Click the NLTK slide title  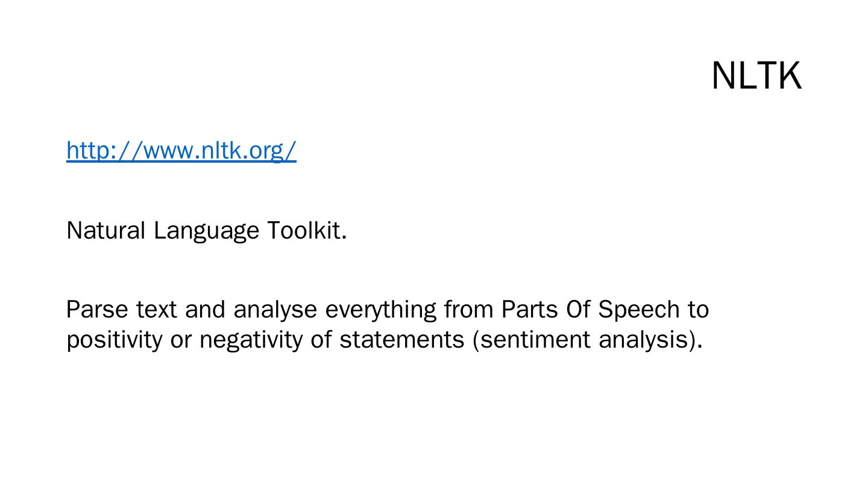tap(756, 76)
